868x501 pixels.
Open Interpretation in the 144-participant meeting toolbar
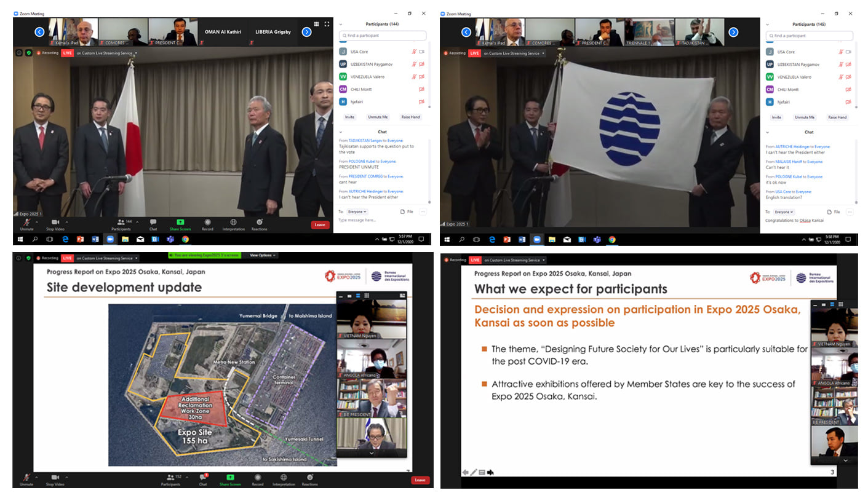coord(233,224)
